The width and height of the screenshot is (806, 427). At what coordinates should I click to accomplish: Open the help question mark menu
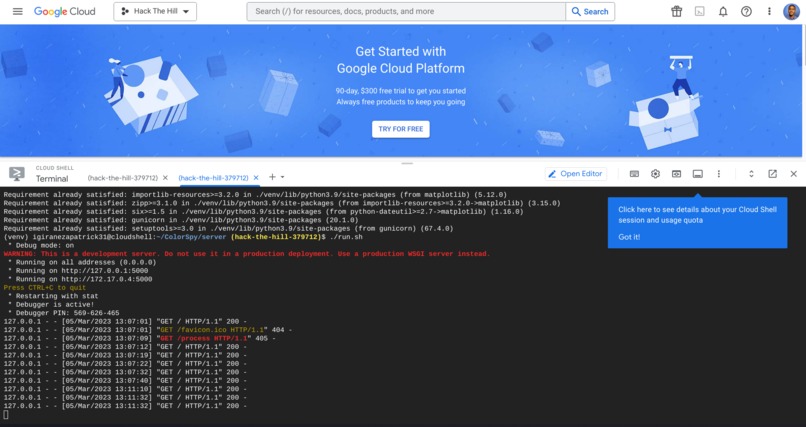pos(746,11)
